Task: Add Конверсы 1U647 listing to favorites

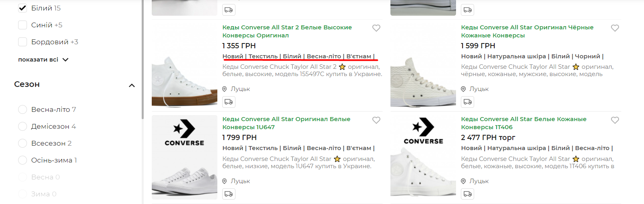Action: pos(376,120)
